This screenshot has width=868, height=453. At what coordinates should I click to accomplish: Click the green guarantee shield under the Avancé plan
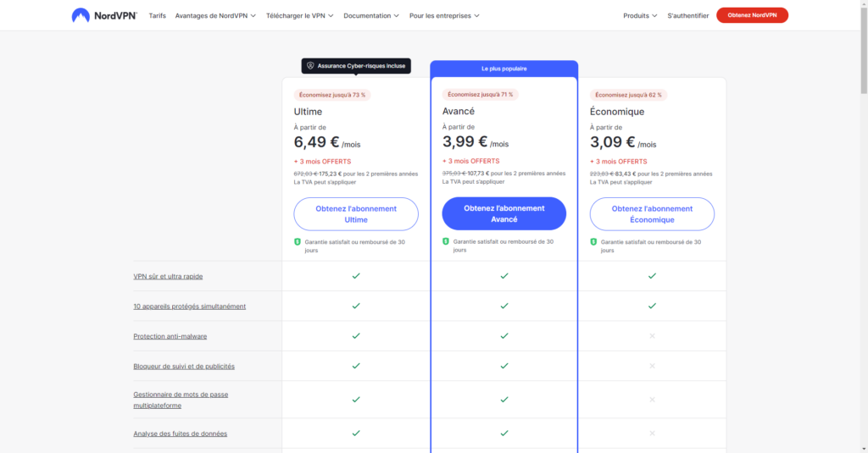(x=446, y=242)
